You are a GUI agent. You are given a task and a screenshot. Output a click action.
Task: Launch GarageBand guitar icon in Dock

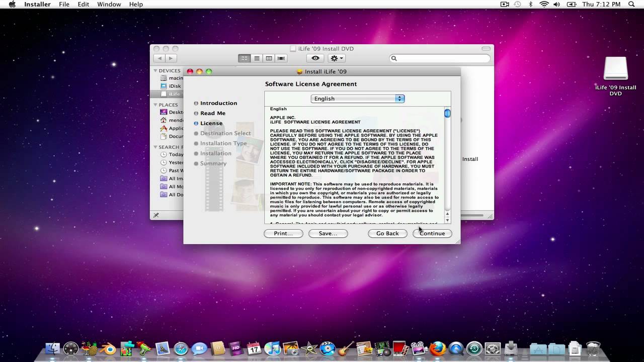click(346, 348)
